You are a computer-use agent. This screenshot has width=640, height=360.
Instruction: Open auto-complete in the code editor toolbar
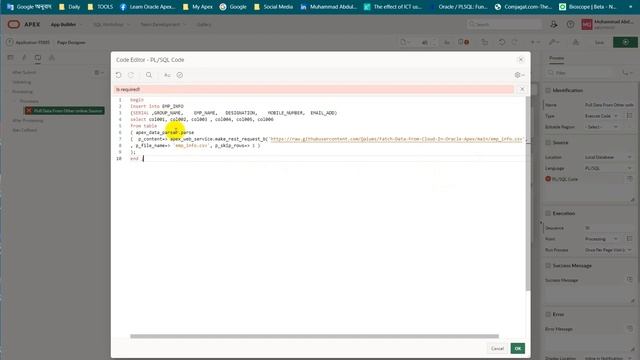[x=167, y=75]
